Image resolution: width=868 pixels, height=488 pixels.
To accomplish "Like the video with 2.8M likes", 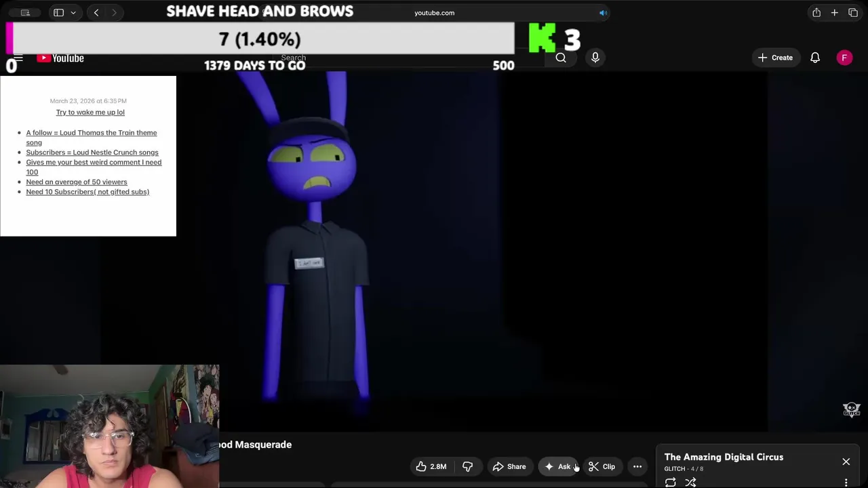I will tap(431, 466).
